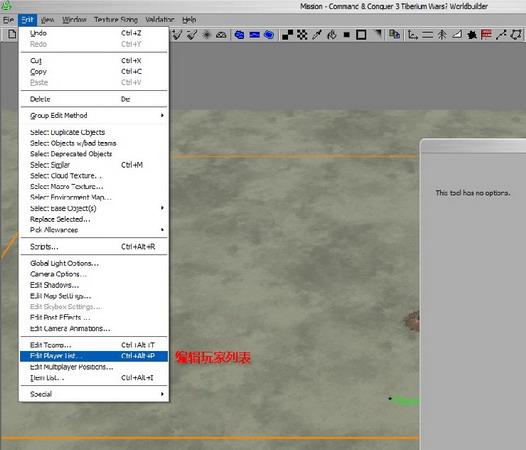Select the eyedropper tool in toolbar
This screenshot has height=450, width=526.
pos(317,35)
